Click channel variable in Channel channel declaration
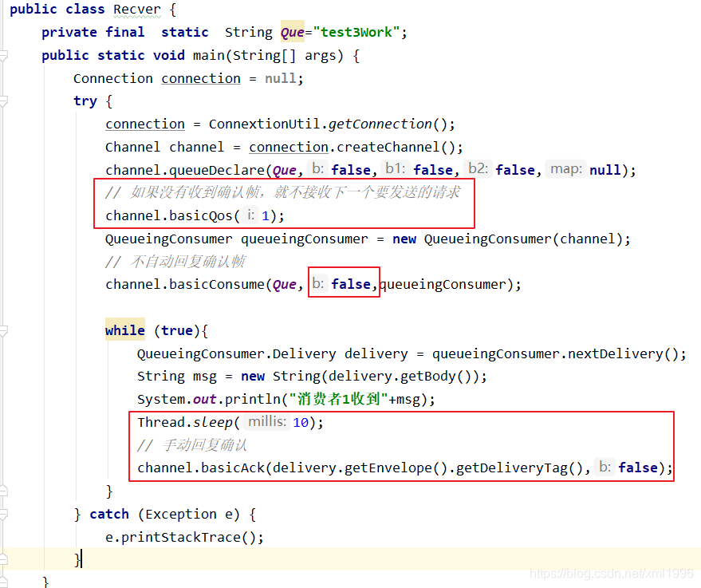Viewport: 701px width, 588px height. [x=196, y=147]
